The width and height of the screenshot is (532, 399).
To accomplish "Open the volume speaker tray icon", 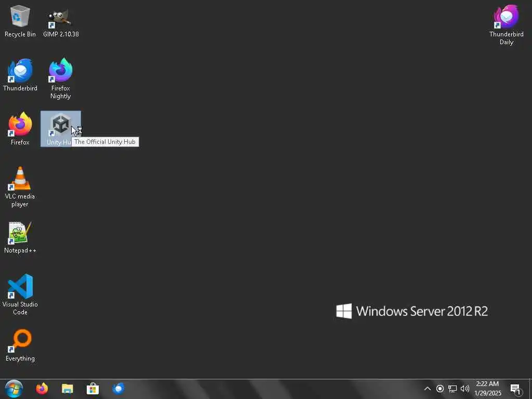I will tap(465, 389).
